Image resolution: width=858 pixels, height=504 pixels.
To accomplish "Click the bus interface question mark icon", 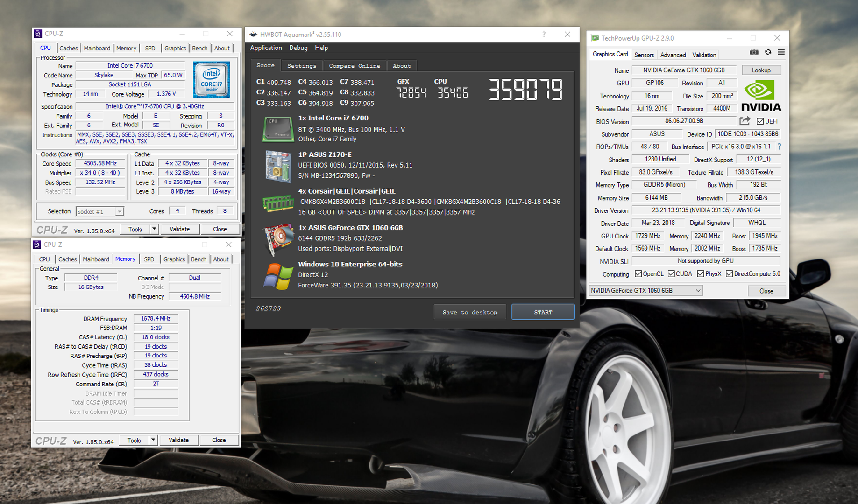I will point(779,147).
